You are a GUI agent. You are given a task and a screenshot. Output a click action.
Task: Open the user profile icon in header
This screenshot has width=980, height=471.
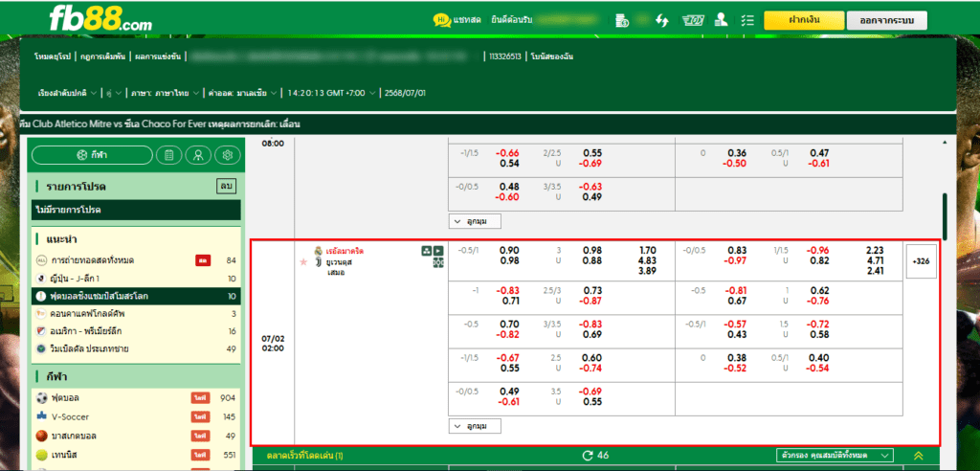722,20
